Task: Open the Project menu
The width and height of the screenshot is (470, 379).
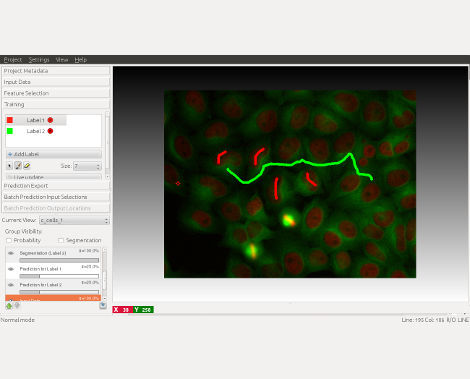Action: [x=13, y=60]
